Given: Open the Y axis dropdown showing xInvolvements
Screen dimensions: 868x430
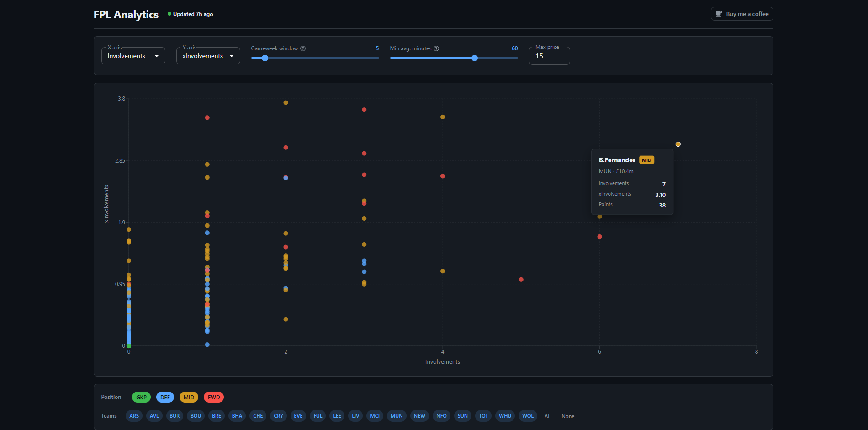Looking at the screenshot, I should click(208, 55).
